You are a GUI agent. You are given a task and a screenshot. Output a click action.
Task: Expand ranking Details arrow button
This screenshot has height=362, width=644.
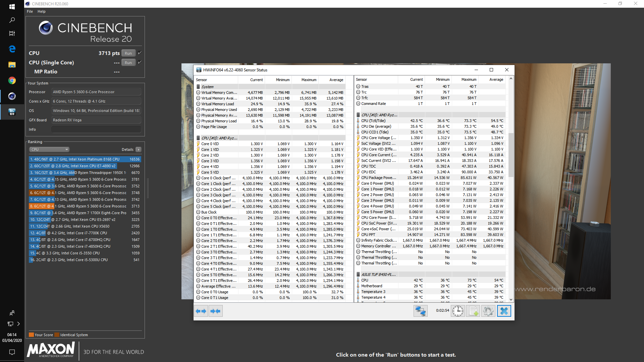[139, 149]
